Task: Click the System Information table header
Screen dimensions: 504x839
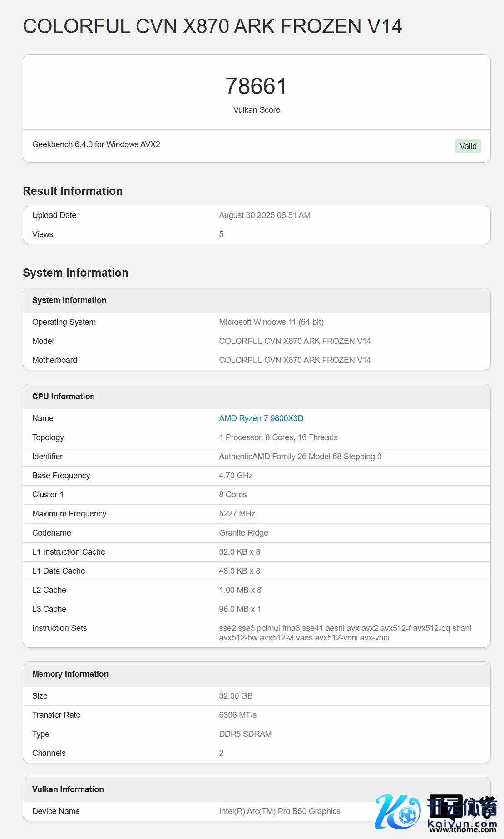Action: pyautogui.click(x=69, y=300)
